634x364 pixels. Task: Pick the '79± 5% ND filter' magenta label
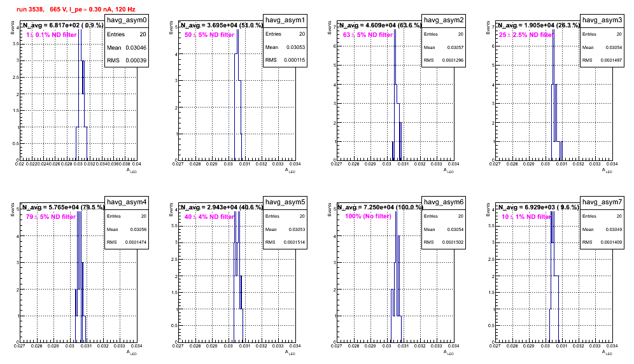(51, 217)
